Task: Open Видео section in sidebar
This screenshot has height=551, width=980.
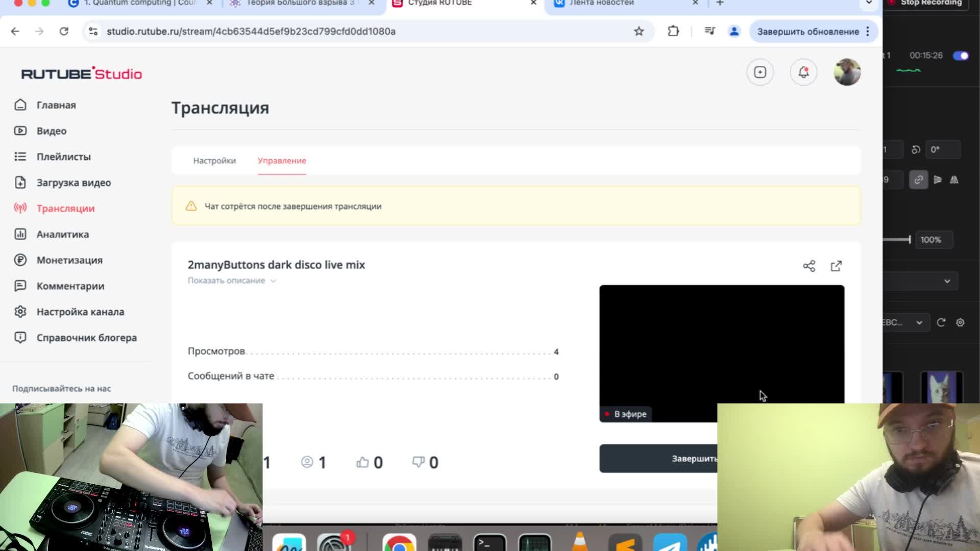Action: point(52,131)
